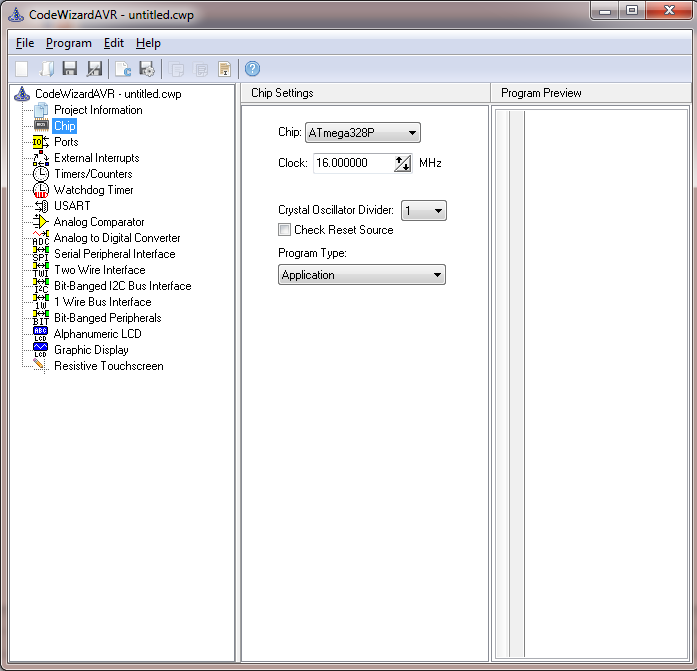
Task: Click the Copy to clipboard toolbar icon
Action: 176,69
